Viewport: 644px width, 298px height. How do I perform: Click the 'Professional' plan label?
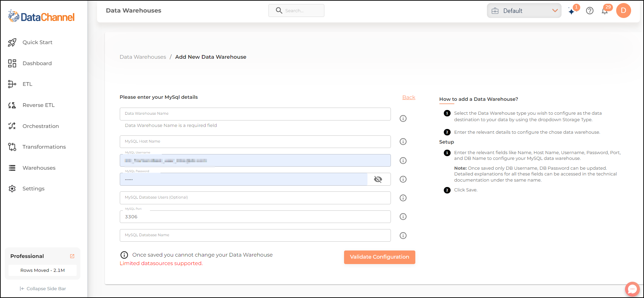[27, 256]
